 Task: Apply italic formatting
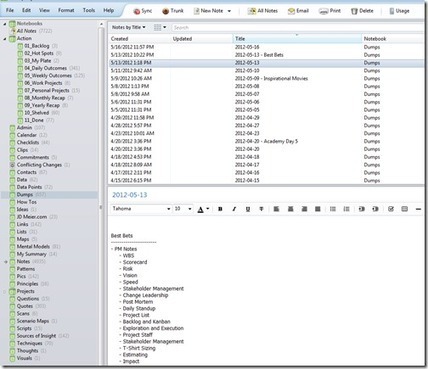(234, 209)
